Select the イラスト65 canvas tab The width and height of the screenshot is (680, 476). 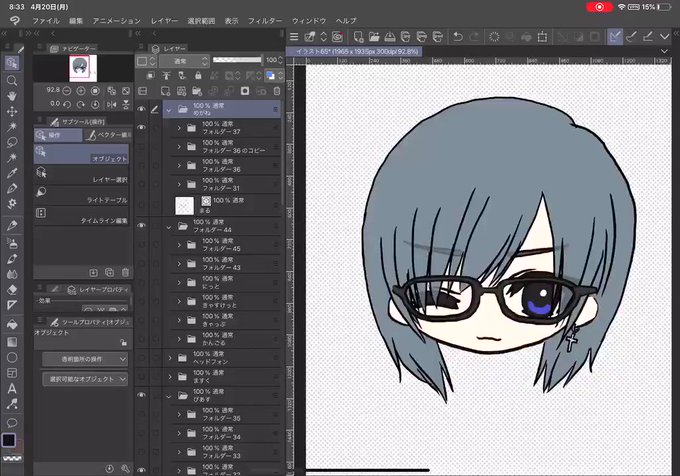tap(354, 52)
